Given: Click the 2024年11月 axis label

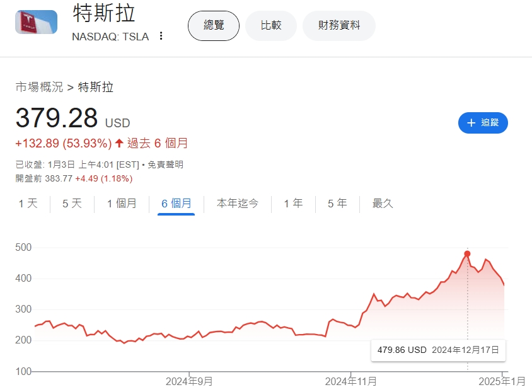Looking at the screenshot, I should (351, 381).
